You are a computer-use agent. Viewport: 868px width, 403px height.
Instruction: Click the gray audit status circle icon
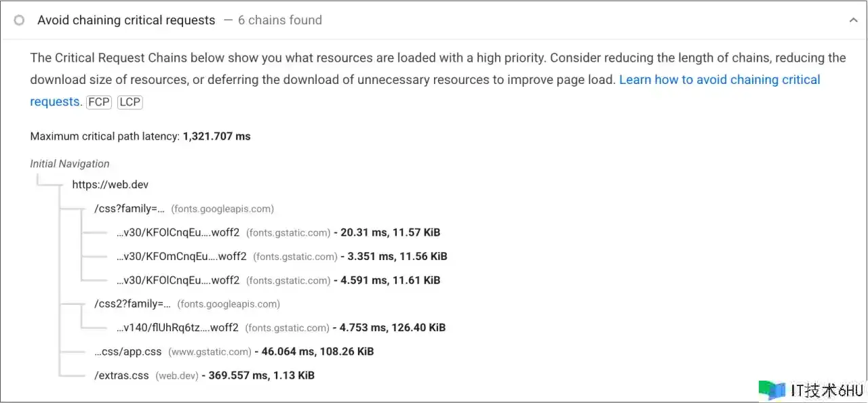point(19,20)
